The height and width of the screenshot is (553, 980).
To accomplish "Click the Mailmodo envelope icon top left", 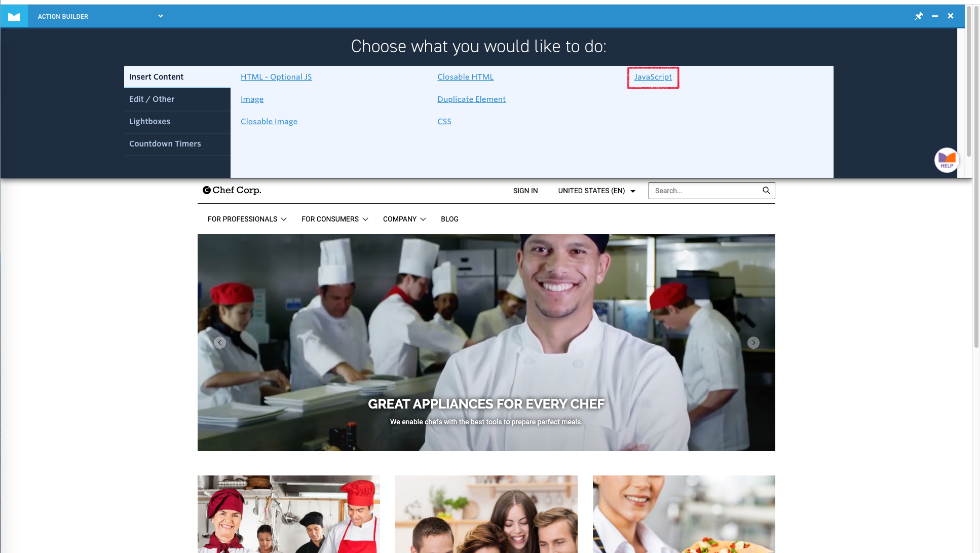I will (x=14, y=16).
